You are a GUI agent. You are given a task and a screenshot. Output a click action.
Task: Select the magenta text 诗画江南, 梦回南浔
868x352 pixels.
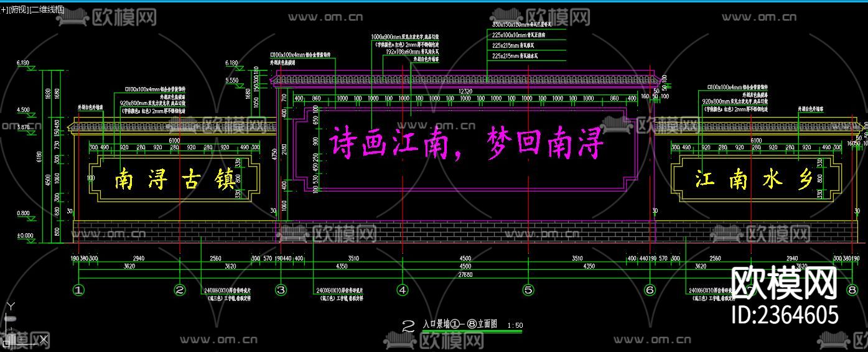pos(466,143)
